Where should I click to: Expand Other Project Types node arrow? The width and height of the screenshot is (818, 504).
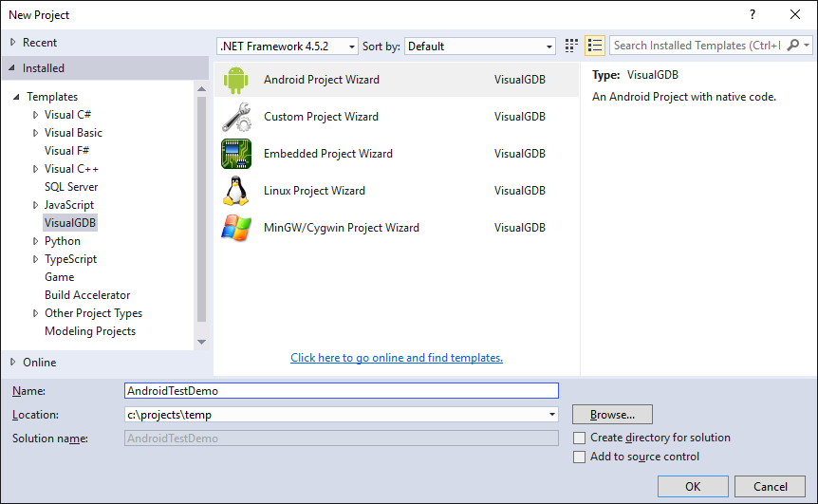point(35,313)
